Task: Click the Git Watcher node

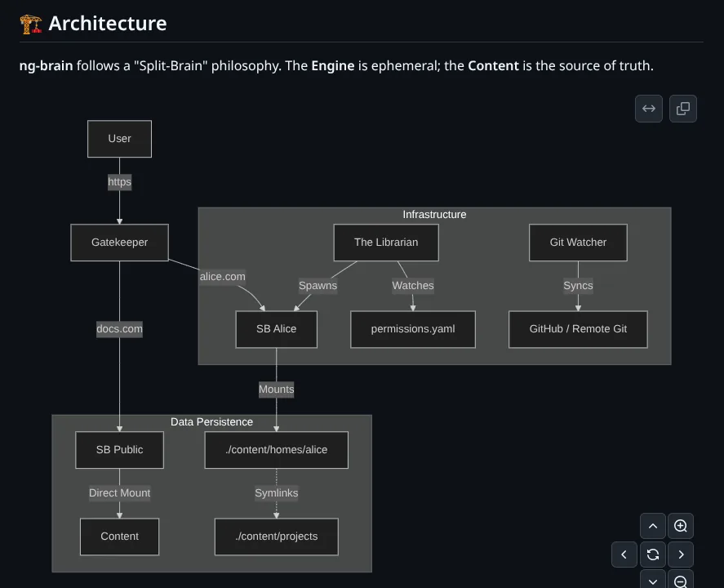Action: click(578, 242)
